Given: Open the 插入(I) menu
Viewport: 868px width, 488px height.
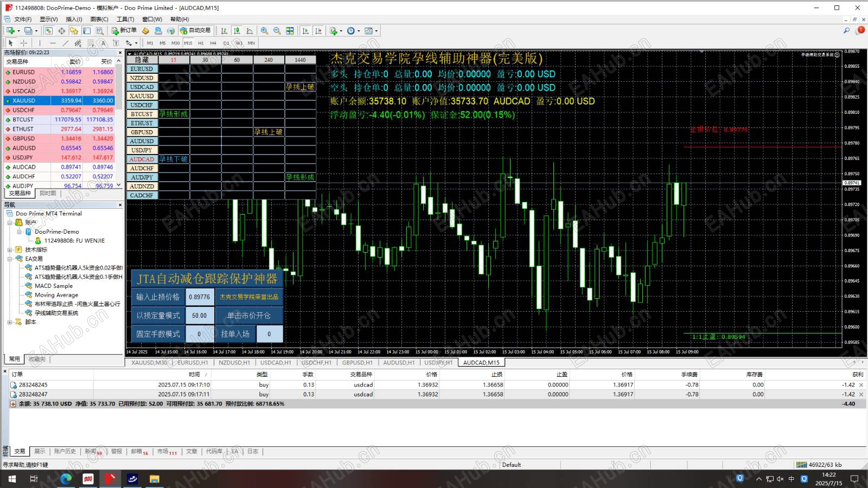Looking at the screenshot, I should coord(74,19).
